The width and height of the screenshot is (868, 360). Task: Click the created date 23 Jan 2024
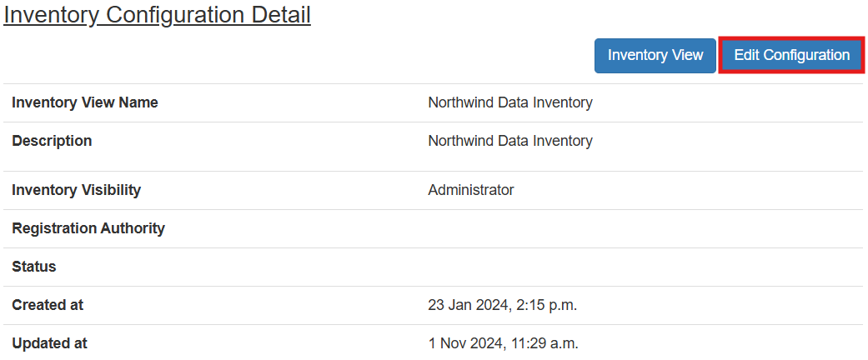click(x=466, y=305)
